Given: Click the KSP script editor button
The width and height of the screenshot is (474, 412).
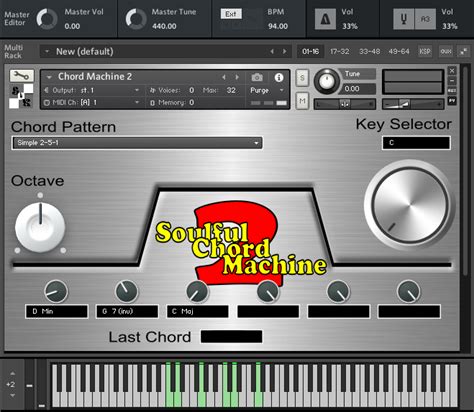Looking at the screenshot, I should pos(425,51).
